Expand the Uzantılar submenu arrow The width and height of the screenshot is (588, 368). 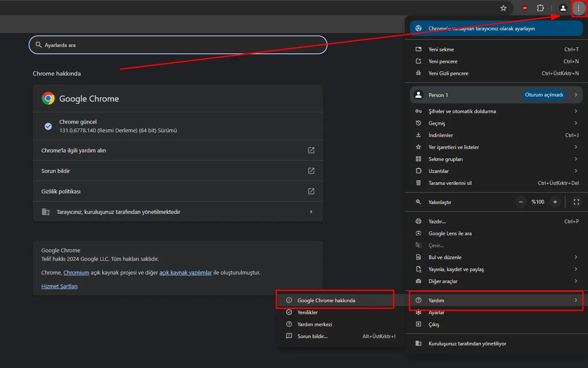(x=576, y=171)
